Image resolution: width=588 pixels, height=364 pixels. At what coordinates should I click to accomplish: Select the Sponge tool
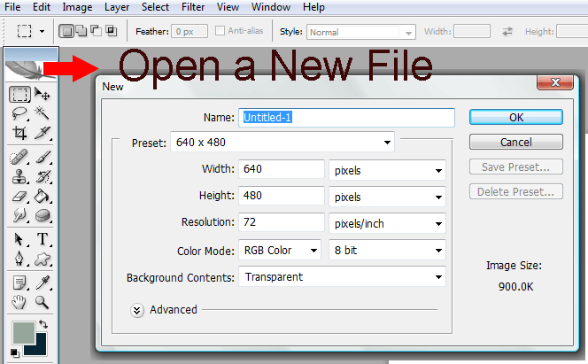[x=43, y=215]
